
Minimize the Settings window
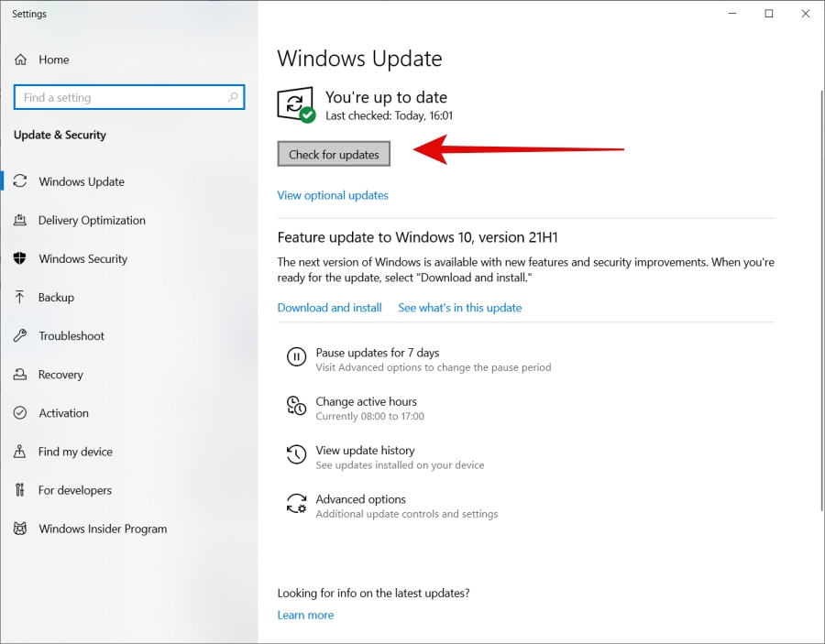pos(731,14)
